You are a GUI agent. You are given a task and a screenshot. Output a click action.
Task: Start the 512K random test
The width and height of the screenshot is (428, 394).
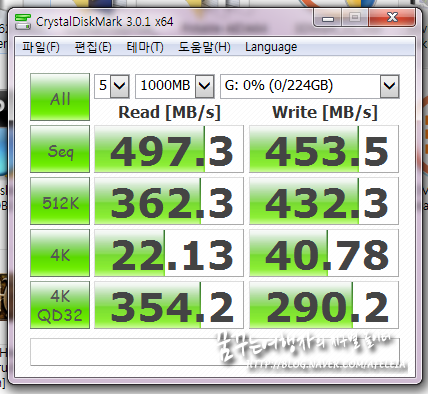coord(60,201)
